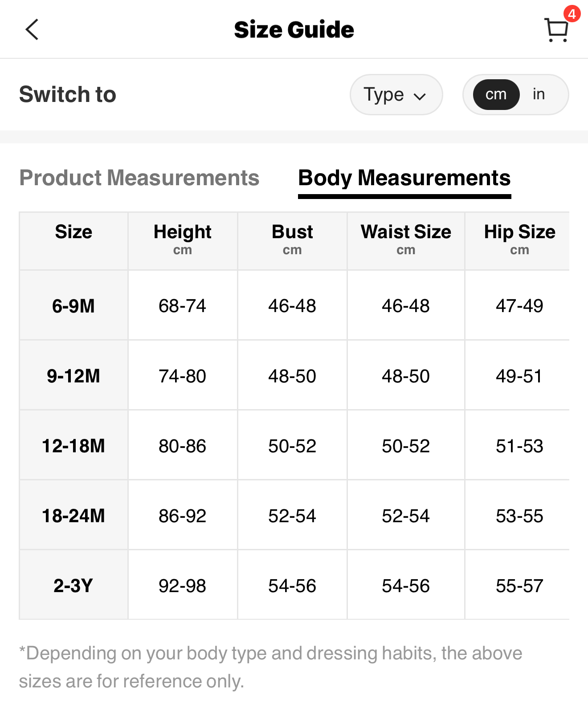Select the 12-18M size row
Viewport: 588px width, 711px height.
pyautogui.click(x=73, y=446)
